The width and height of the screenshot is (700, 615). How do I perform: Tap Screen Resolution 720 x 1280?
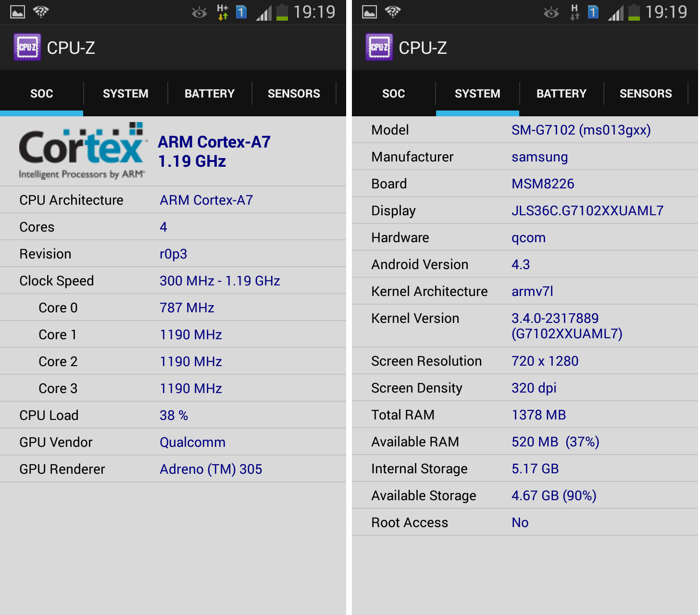[x=525, y=361]
